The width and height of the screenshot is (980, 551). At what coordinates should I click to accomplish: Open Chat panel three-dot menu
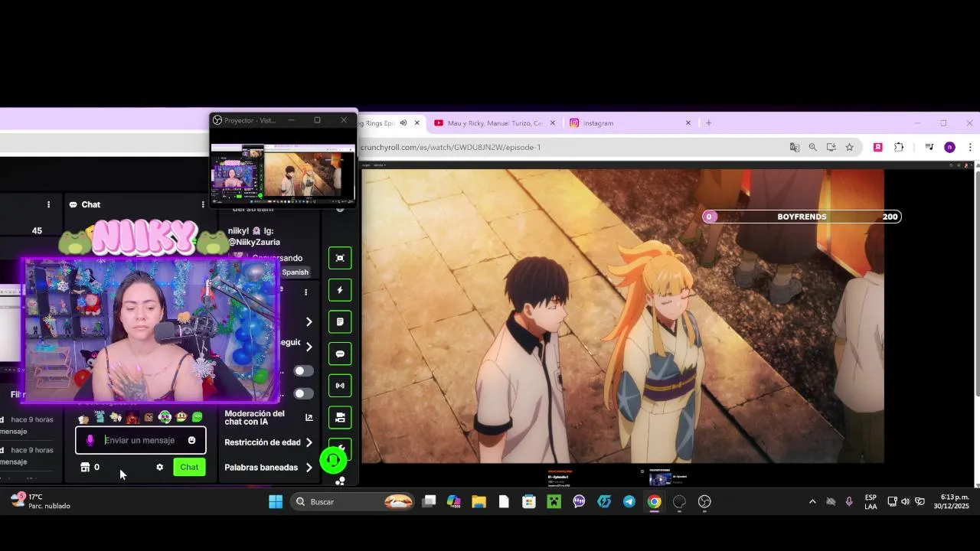pos(203,204)
